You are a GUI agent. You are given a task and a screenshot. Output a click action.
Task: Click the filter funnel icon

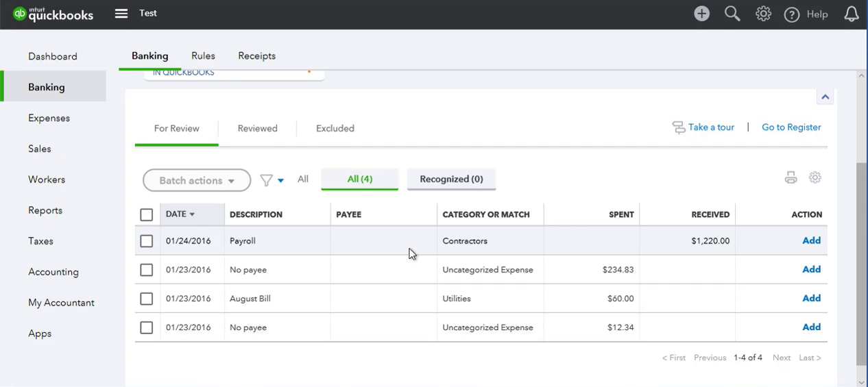click(x=266, y=180)
